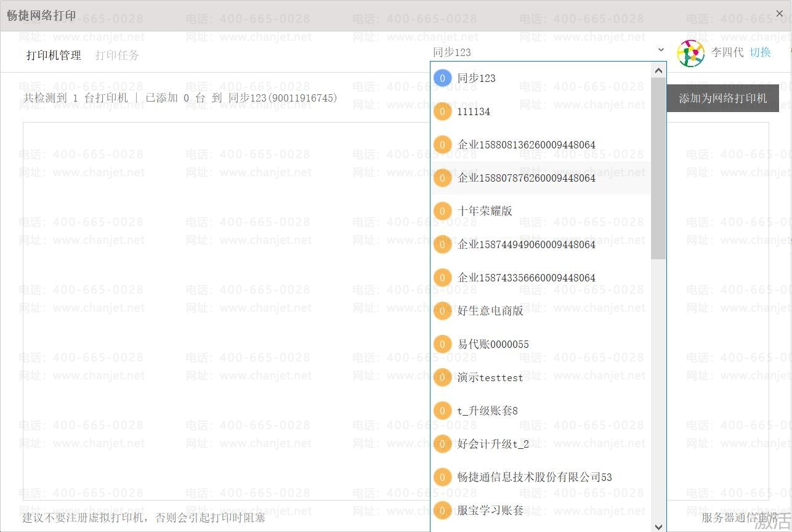Click the badge beside 畅捷通信息技术股份有限公司53
Screen dimensions: 792x532
coord(442,477)
